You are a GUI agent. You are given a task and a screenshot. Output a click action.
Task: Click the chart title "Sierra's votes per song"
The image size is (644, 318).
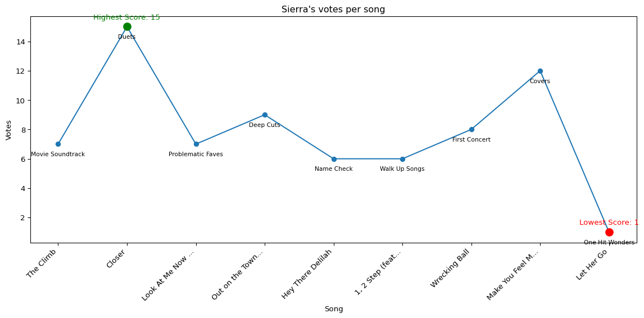click(333, 10)
